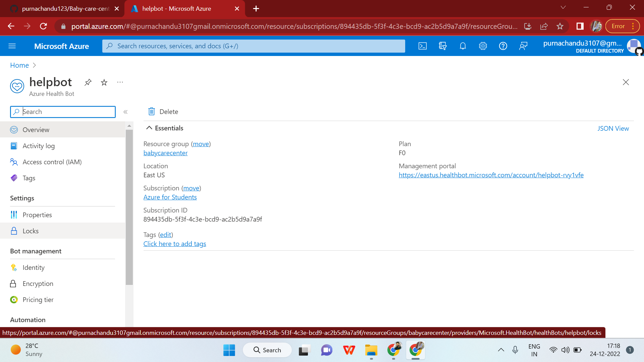Click move link next to Subscription
The width and height of the screenshot is (644, 362).
pyautogui.click(x=191, y=188)
